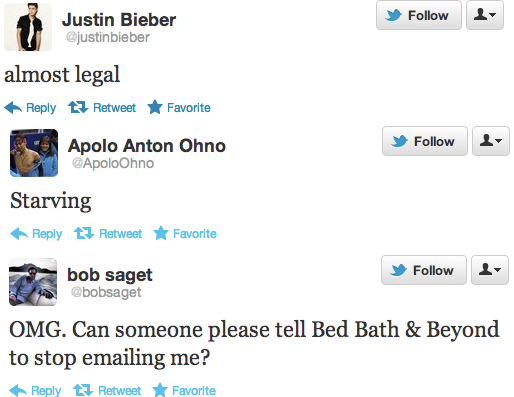This screenshot has width=514, height=397.
Task: Click the Reply link under bob saget's tweet
Action: tap(46, 391)
